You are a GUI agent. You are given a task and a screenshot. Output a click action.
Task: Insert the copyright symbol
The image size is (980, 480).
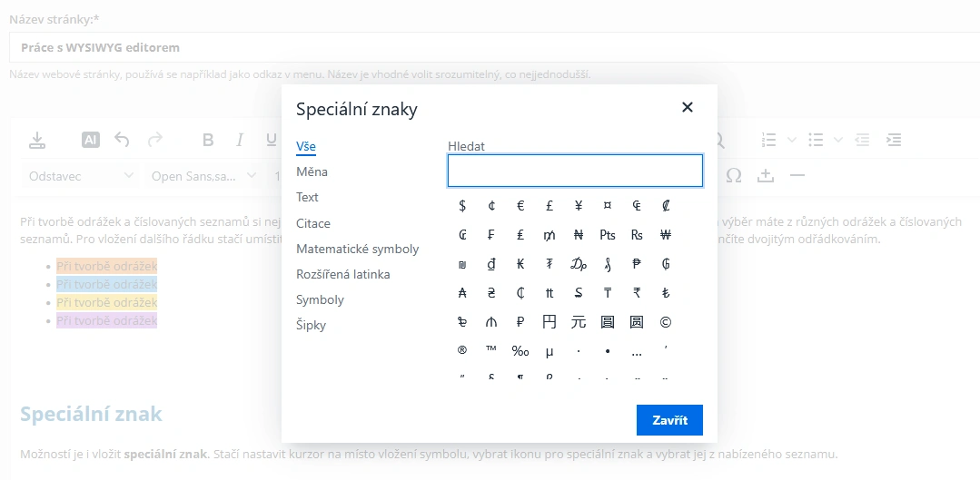[666, 322]
